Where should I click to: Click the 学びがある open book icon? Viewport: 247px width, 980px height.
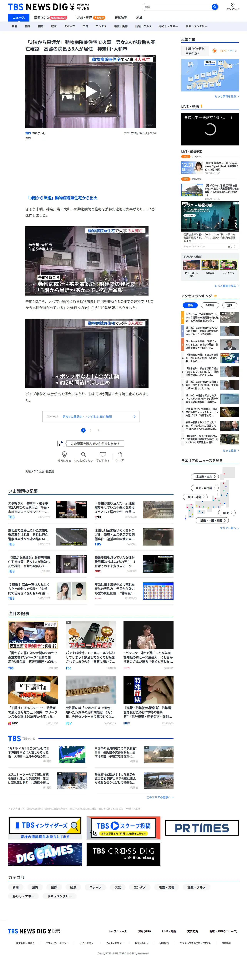tap(103, 454)
